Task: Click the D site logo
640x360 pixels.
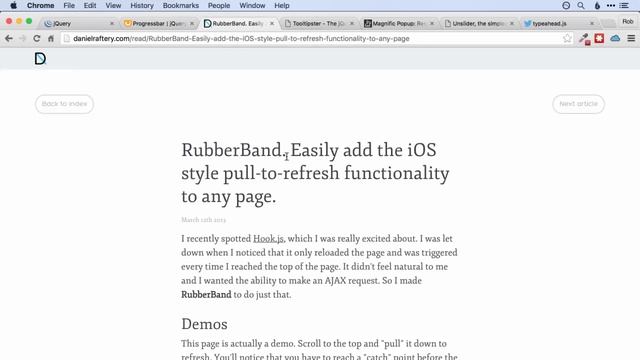Action: click(x=40, y=59)
